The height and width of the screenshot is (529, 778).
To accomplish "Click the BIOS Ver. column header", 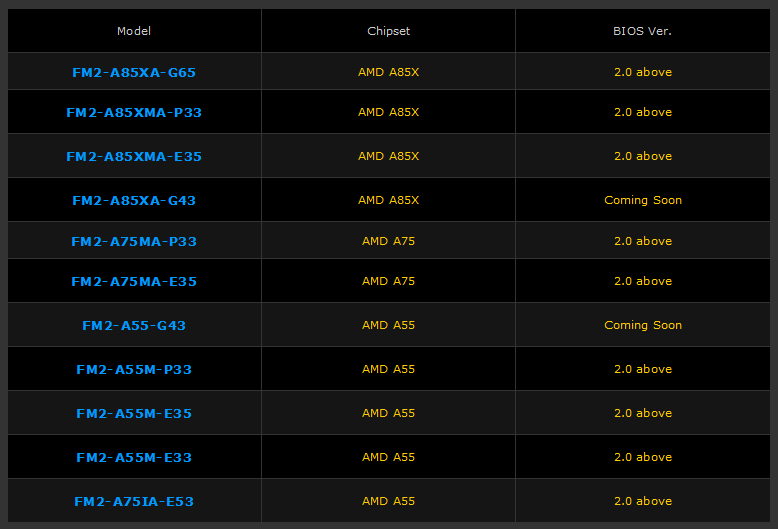I will tap(642, 31).
